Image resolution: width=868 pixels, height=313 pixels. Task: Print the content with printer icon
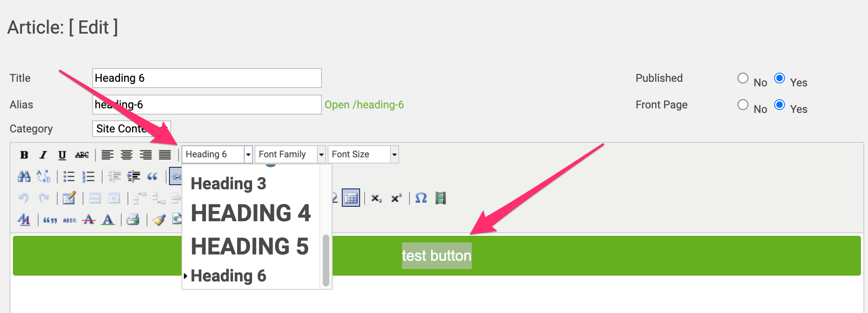(133, 220)
